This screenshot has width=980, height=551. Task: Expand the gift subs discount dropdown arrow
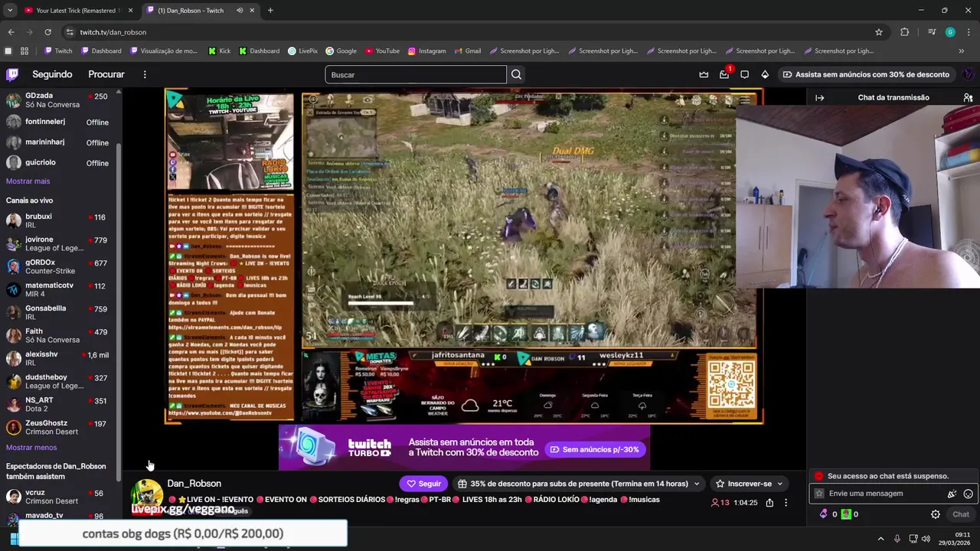[696, 484]
